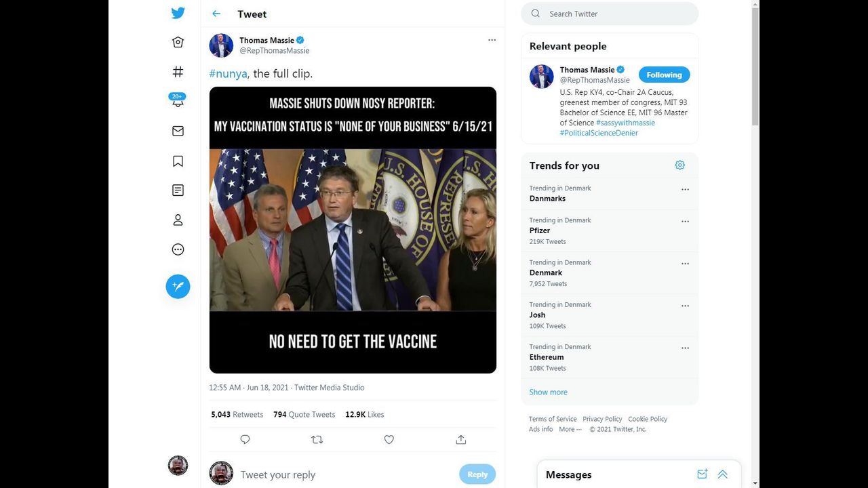868x488 pixels.
Task: Go back with the arrow icon
Action: [216, 14]
